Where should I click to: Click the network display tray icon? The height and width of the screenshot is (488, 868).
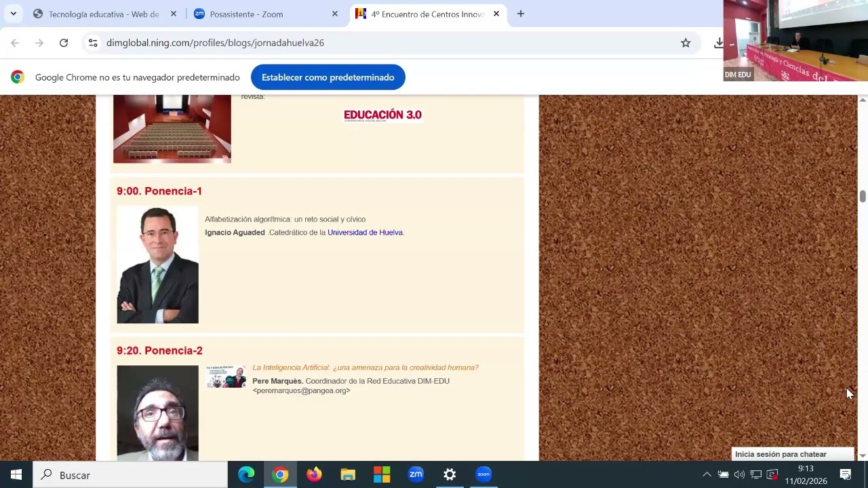pyautogui.click(x=755, y=474)
